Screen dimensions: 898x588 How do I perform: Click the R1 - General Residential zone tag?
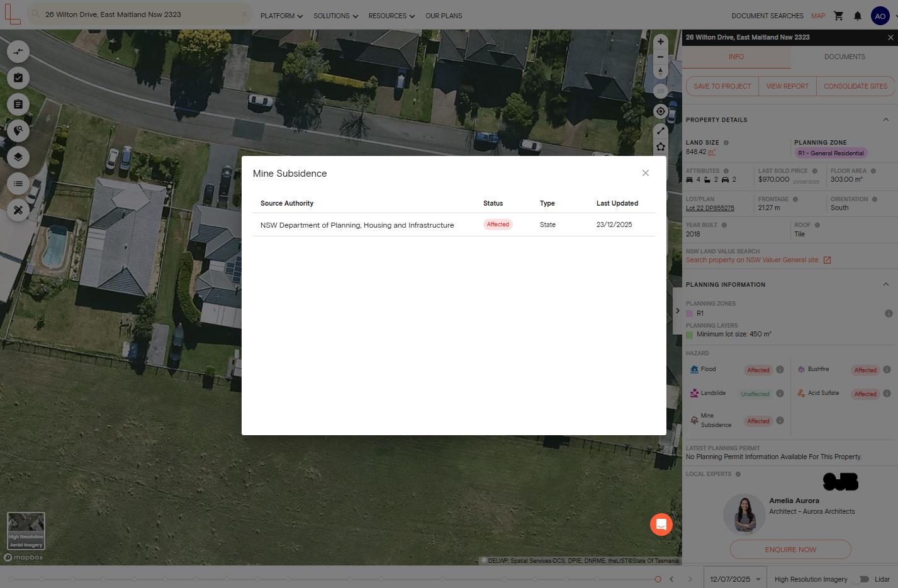pos(831,153)
